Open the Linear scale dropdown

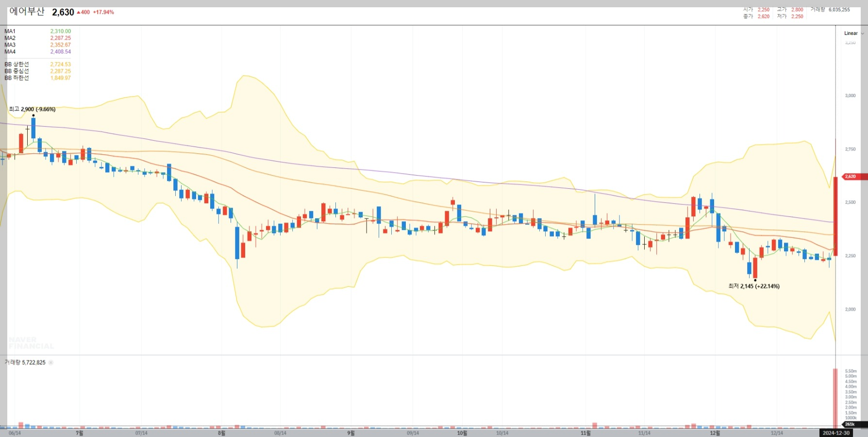pos(854,33)
